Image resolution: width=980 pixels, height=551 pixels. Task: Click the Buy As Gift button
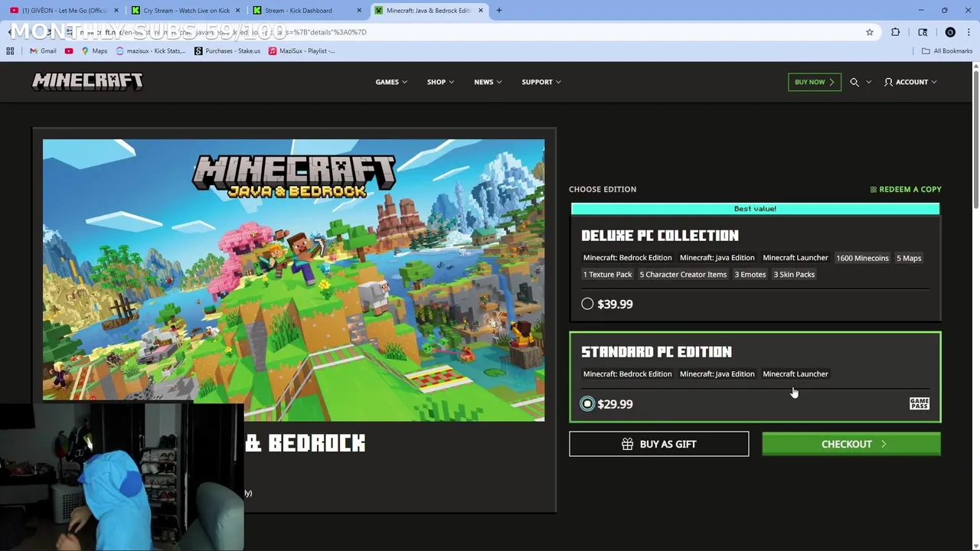tap(659, 444)
